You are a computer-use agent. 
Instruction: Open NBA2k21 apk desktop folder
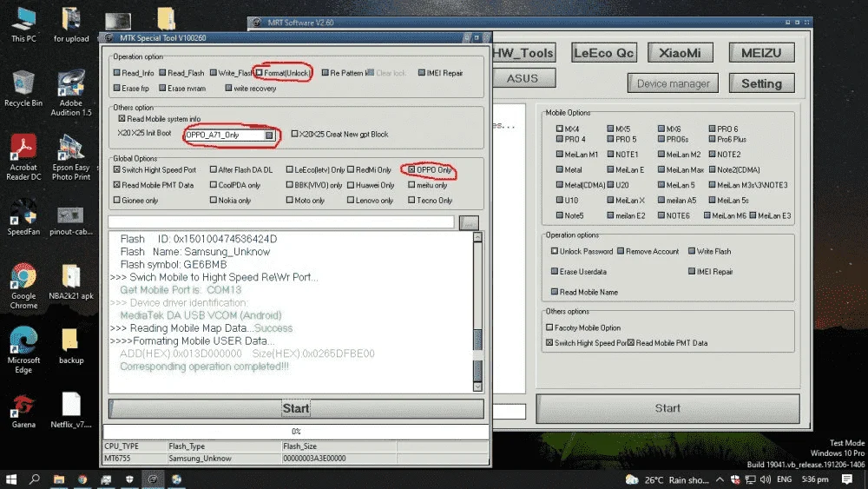coord(71,282)
